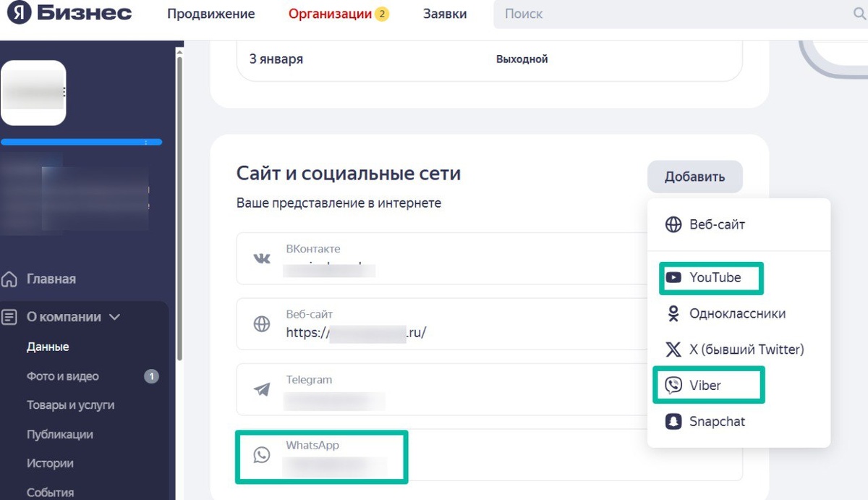Click the globe icon beside Веб-сайт in menu
The width and height of the screenshot is (868, 500).
click(x=673, y=224)
